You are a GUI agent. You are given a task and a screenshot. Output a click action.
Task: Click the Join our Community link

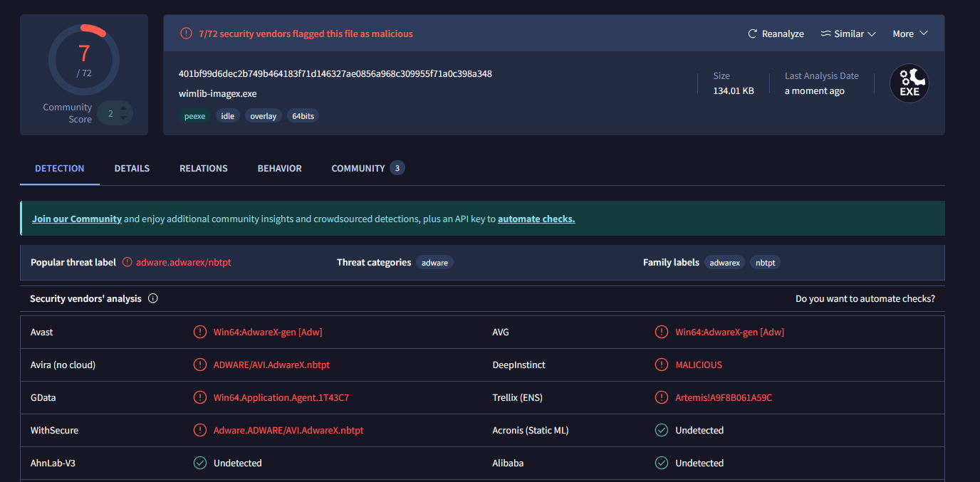click(77, 219)
